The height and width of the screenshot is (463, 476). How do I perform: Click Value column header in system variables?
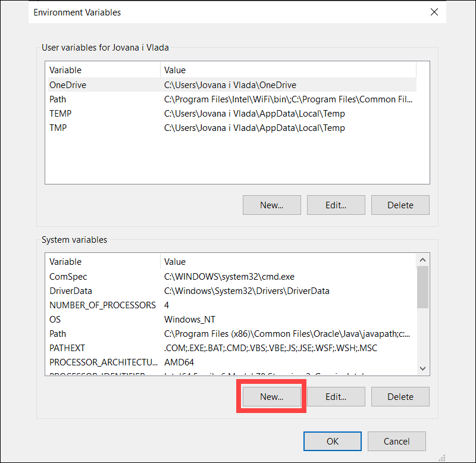click(x=288, y=262)
